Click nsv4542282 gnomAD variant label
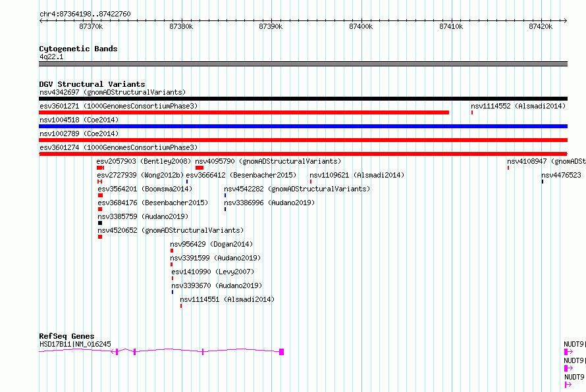The width and height of the screenshot is (586, 392). [297, 189]
